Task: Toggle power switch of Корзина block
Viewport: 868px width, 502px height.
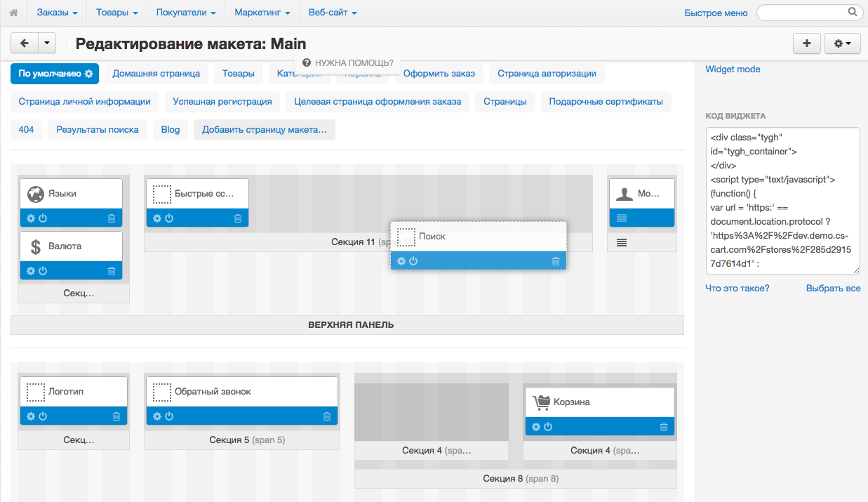Action: point(548,427)
